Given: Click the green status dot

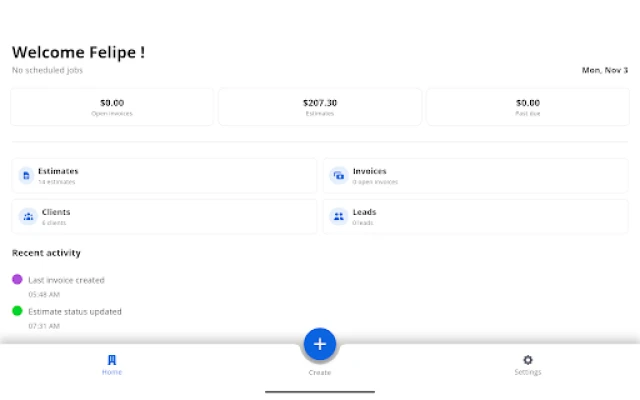Looking at the screenshot, I should point(17,311).
